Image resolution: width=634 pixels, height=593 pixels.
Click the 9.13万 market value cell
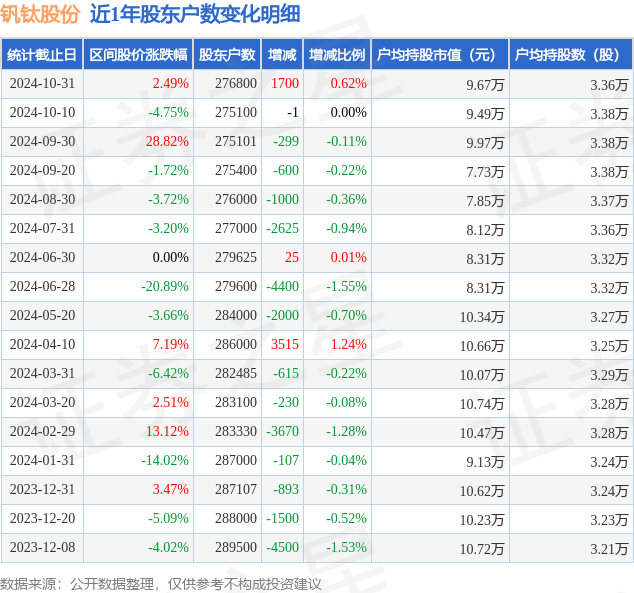pos(485,462)
